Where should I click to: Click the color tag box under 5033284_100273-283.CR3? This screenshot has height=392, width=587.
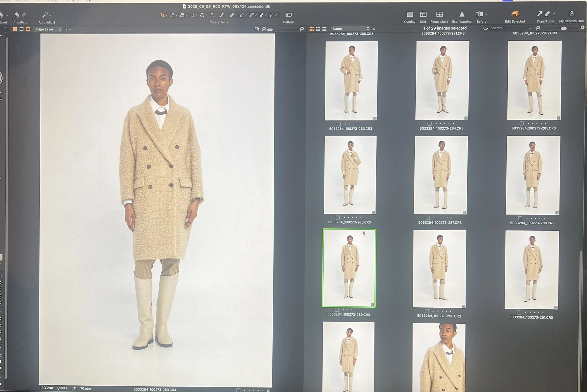[339, 124]
